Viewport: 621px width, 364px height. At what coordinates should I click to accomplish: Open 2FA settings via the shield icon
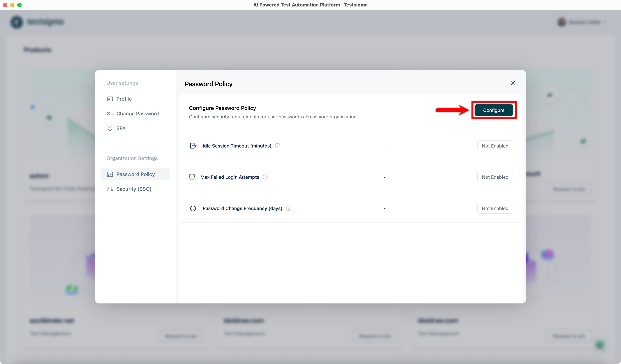pyautogui.click(x=110, y=128)
